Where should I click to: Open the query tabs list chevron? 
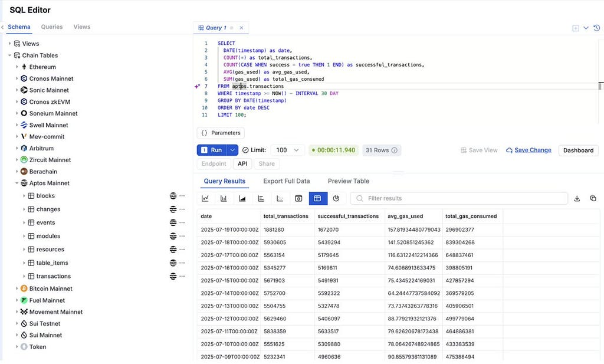point(586,28)
